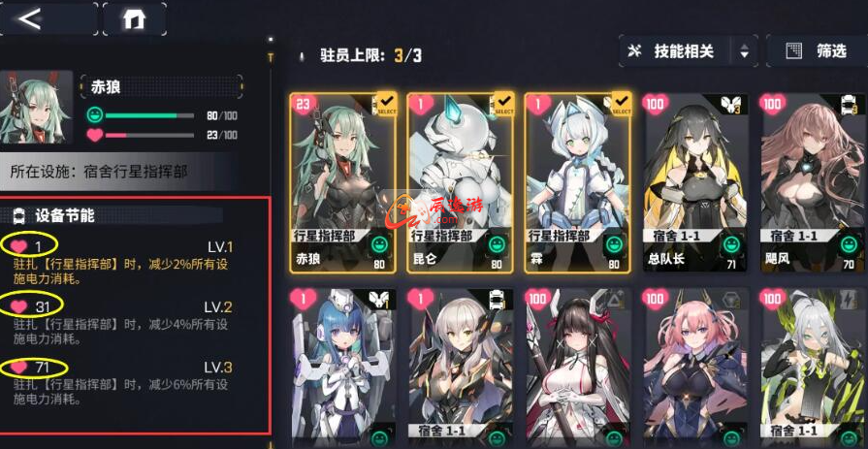Click the facility icon on 飓风's card corner
The image size is (868, 449).
[x=849, y=104]
